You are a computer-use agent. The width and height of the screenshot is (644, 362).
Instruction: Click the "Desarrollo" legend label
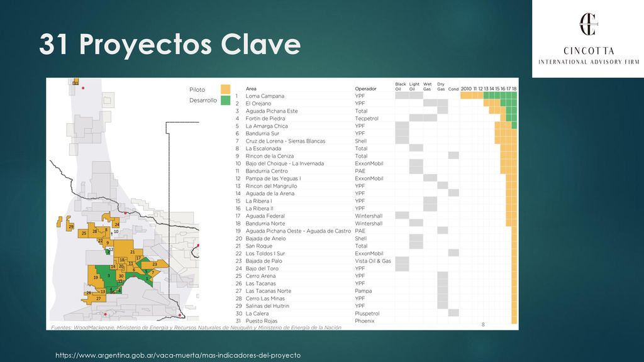coord(203,100)
